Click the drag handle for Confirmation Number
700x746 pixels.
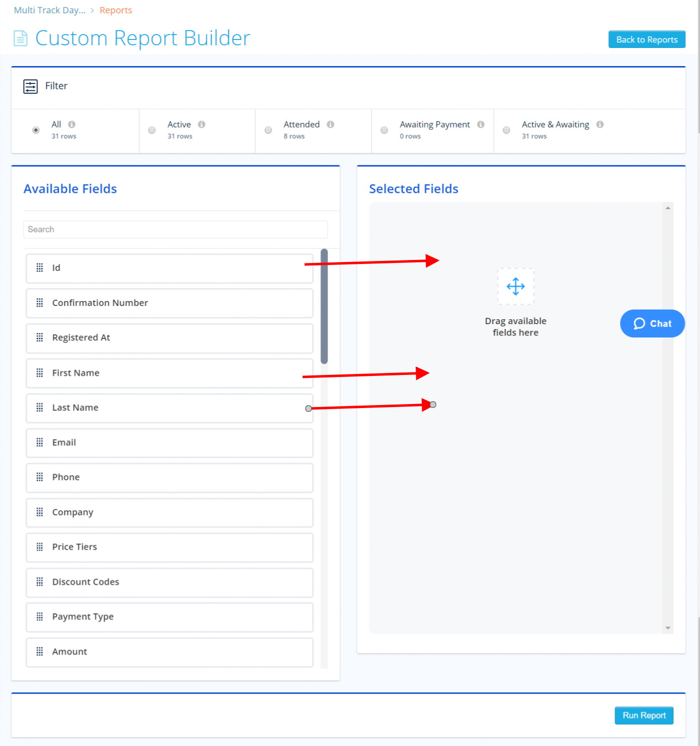[39, 303]
